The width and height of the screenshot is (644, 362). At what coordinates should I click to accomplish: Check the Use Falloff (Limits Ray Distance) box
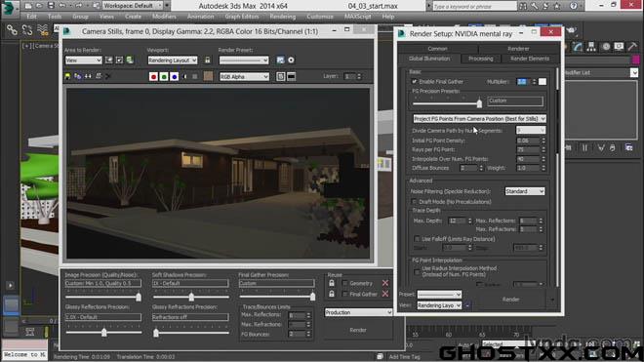coord(418,239)
